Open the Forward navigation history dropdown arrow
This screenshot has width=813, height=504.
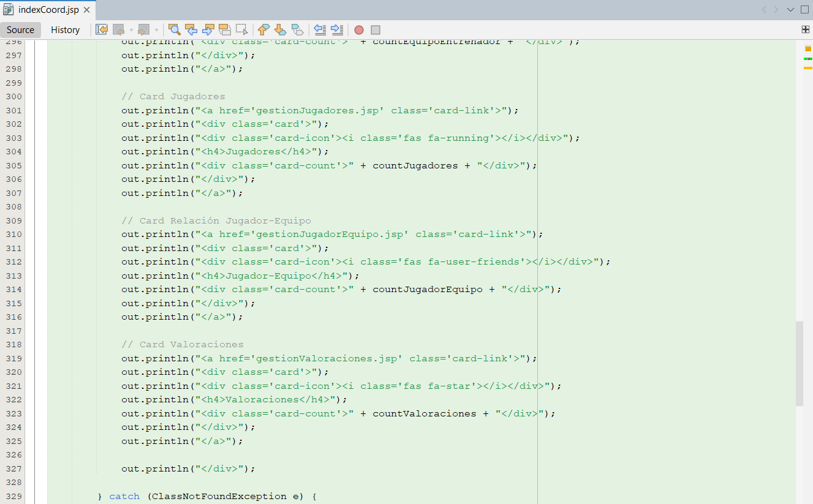[x=156, y=30]
